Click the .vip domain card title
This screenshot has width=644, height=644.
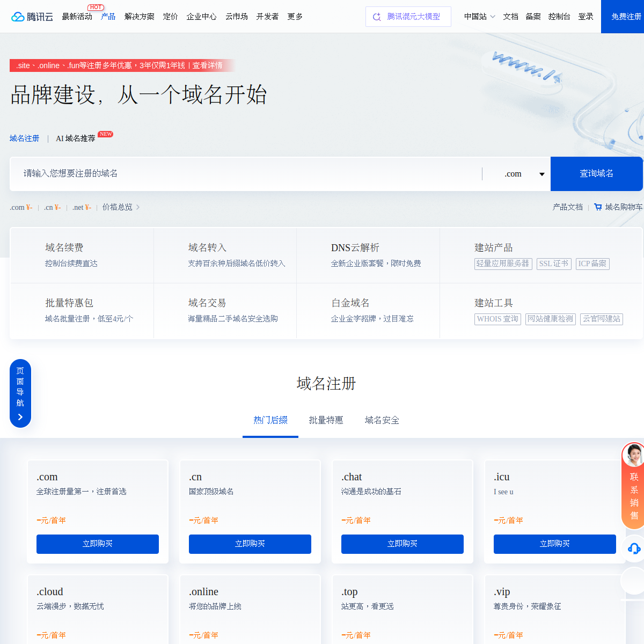[x=502, y=591]
